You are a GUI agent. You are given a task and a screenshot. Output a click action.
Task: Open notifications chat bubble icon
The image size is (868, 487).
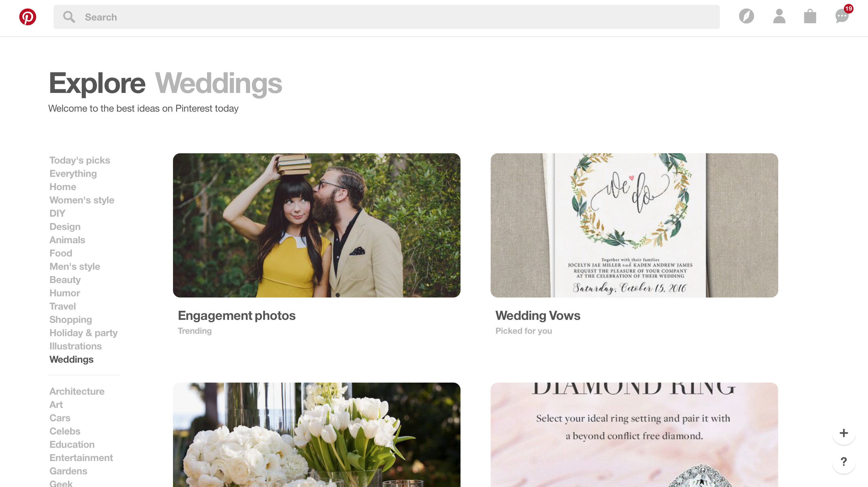(842, 16)
